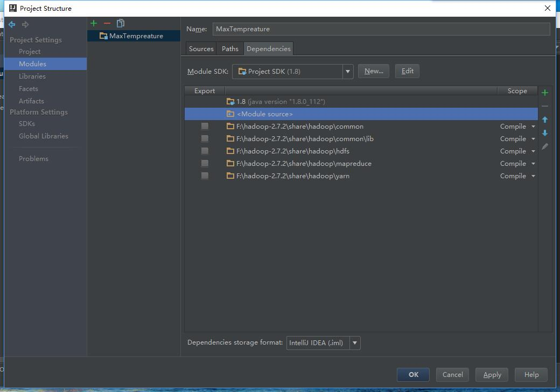Viewport: 560px width, 392px height.
Task: Select the <Module source> row
Action: 361,114
